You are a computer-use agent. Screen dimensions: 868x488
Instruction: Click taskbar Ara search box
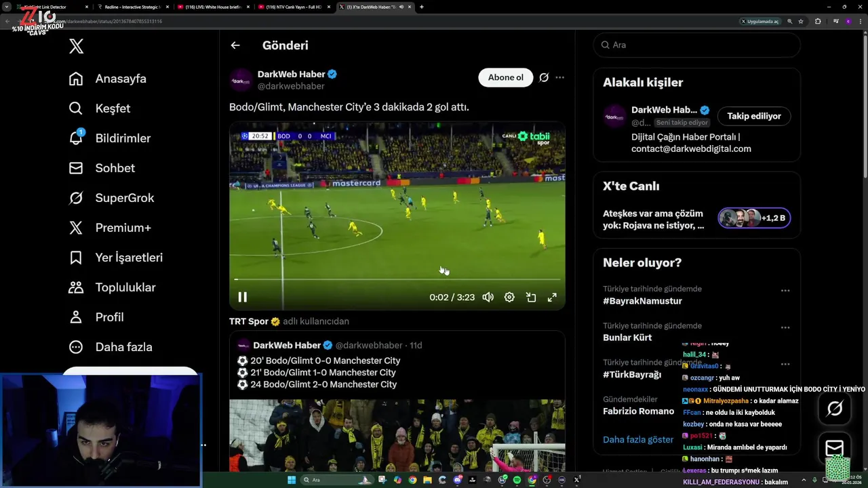click(x=338, y=480)
